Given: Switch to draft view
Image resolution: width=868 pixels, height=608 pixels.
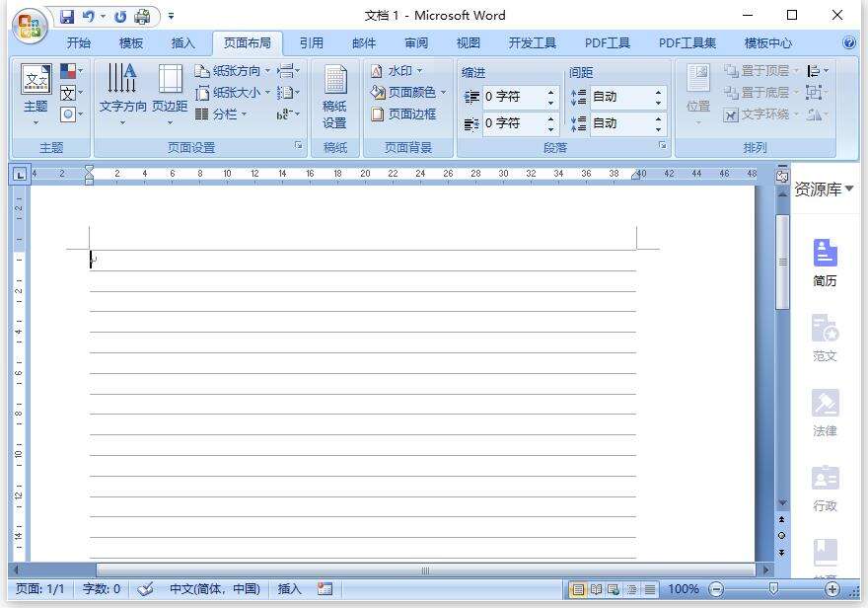Looking at the screenshot, I should coord(649,589).
